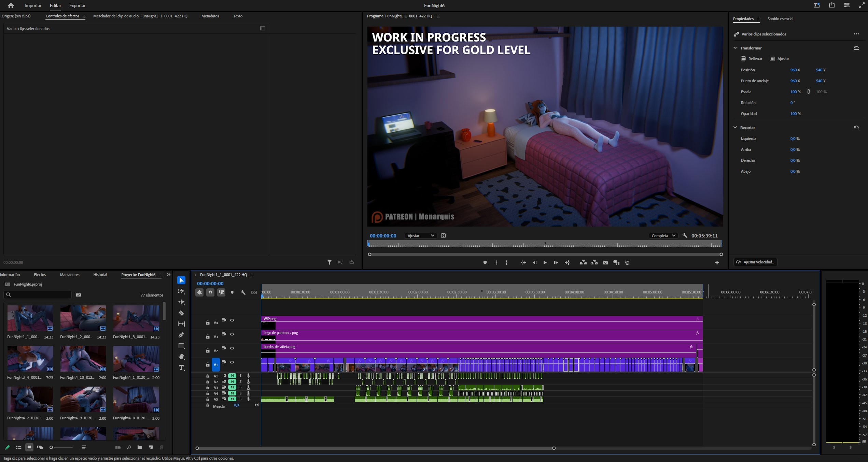The image size is (868, 462).
Task: Toggle visibility of track V1
Action: (x=232, y=362)
